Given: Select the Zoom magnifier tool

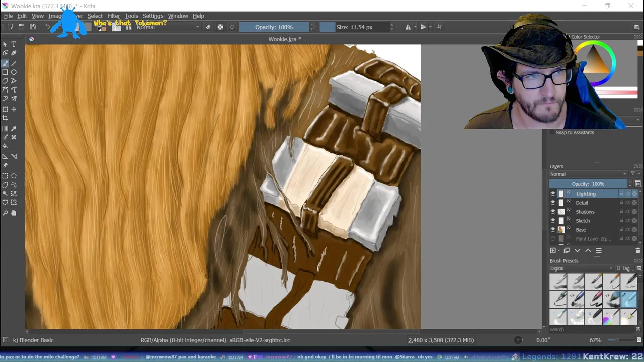Looking at the screenshot, I should 5,213.
